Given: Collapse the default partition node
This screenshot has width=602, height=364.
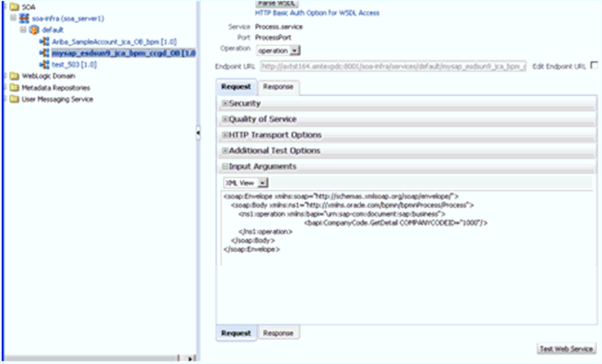Looking at the screenshot, I should pos(23,29).
